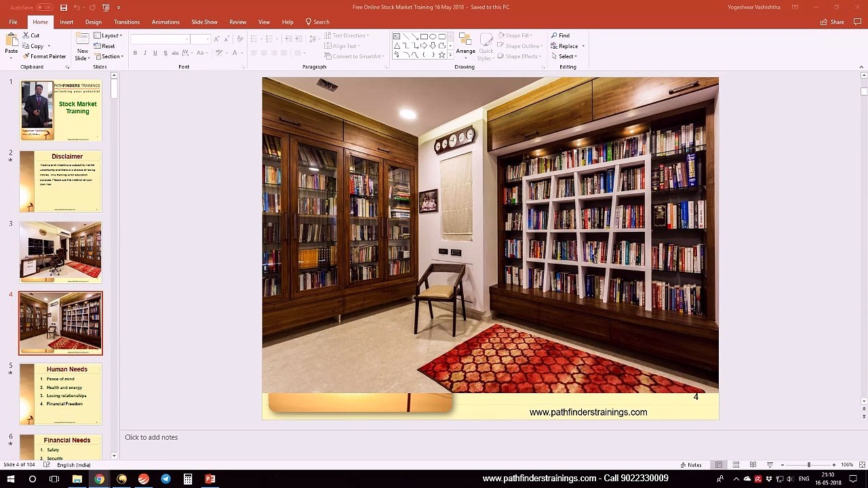Open the File menu

(x=13, y=22)
